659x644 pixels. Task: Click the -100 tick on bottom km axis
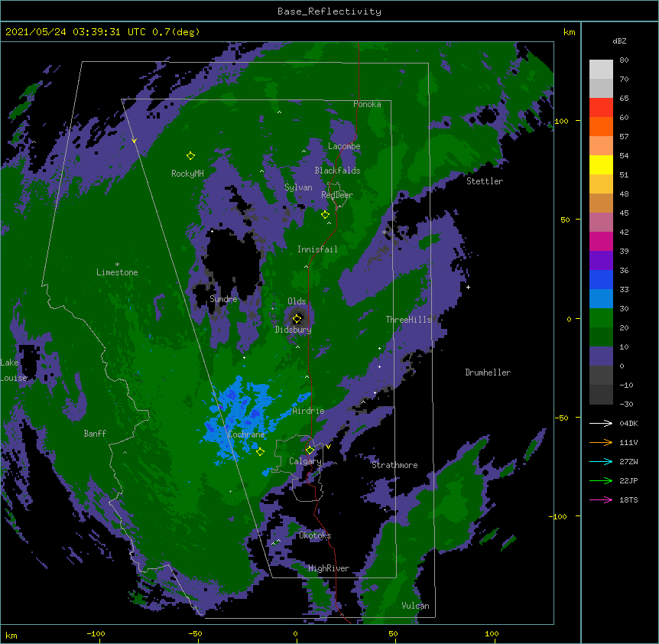(96, 633)
